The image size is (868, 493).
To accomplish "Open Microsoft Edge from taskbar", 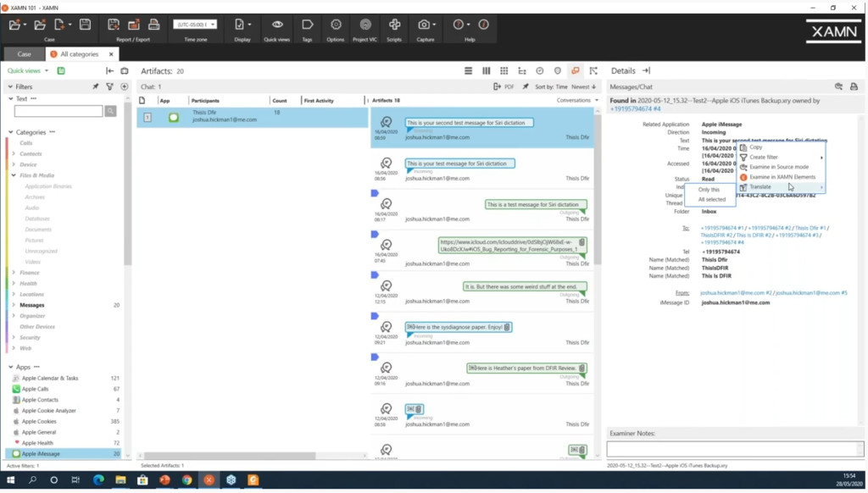I will click(x=98, y=480).
